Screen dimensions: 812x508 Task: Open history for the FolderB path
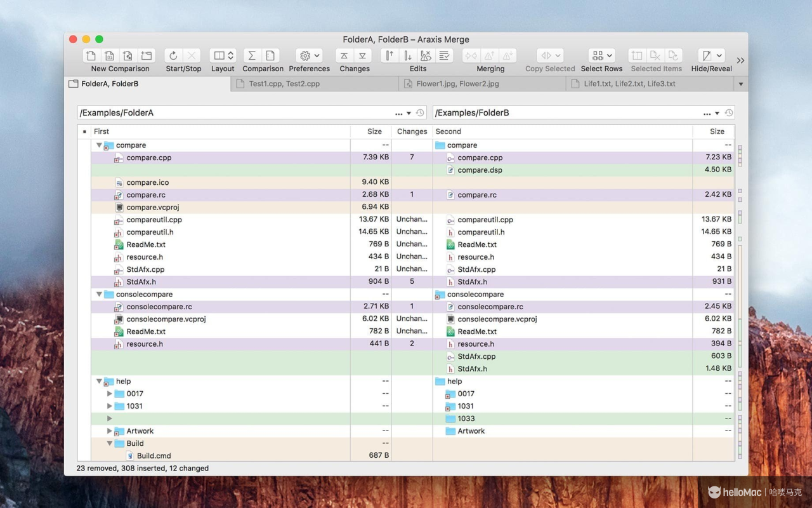[729, 113]
